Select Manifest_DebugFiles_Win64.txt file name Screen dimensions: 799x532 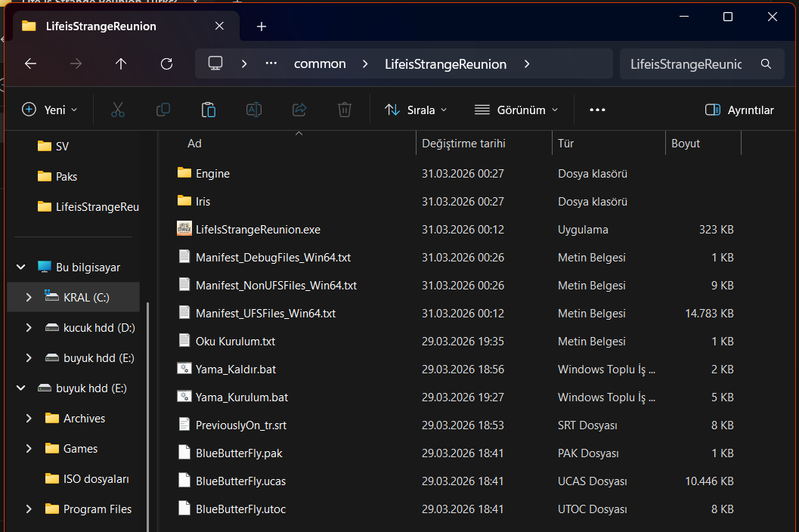273,258
